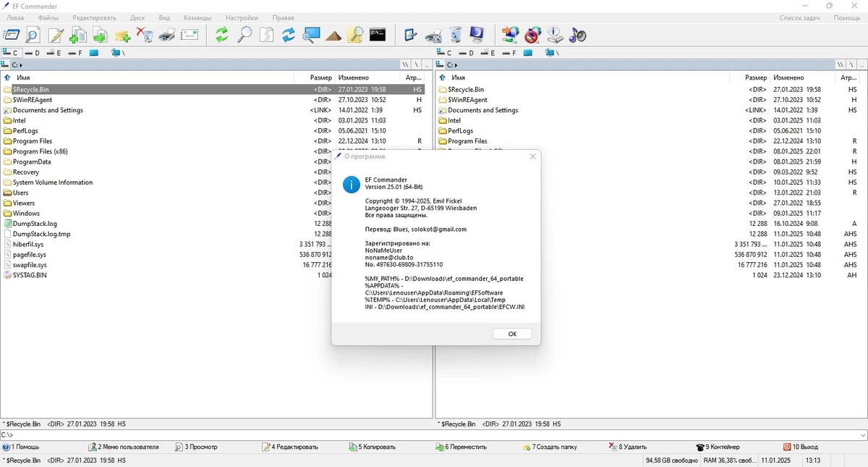Open the Правая menu

point(283,17)
